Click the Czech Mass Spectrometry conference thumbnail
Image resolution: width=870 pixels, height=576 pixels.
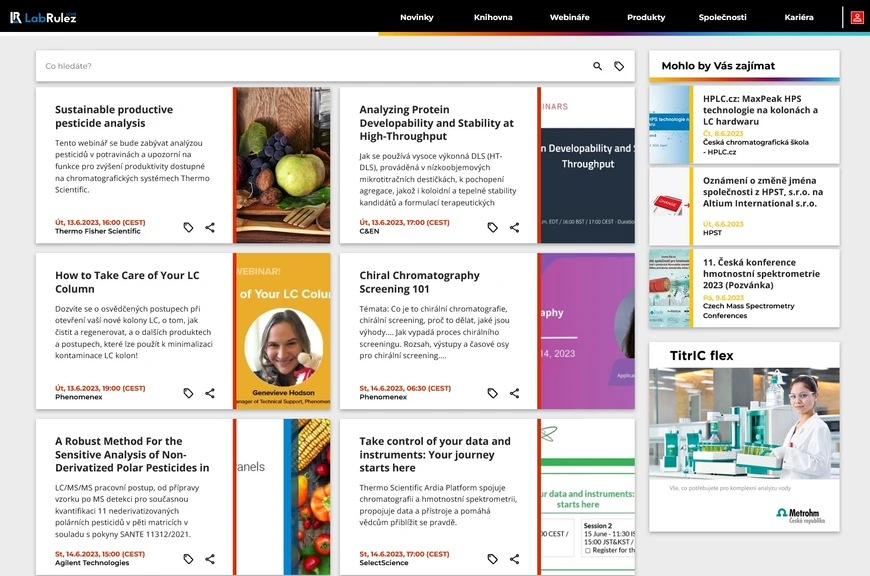click(x=669, y=288)
